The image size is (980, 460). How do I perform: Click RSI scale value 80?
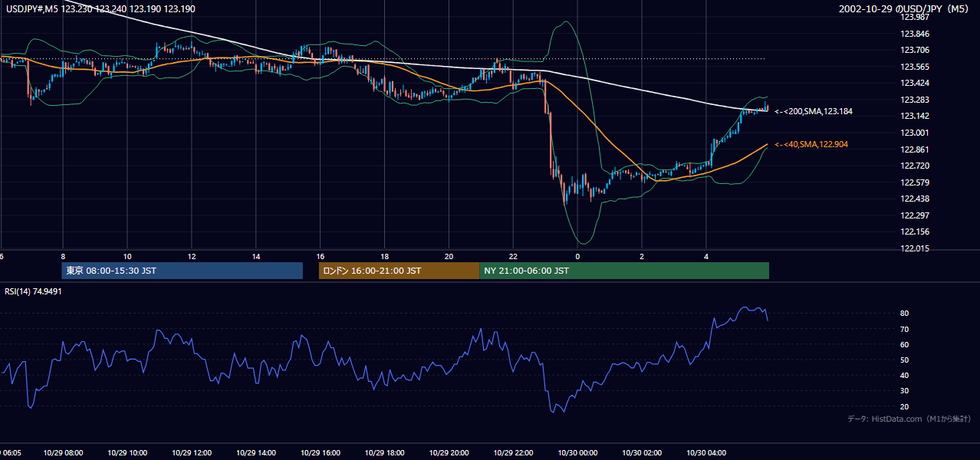point(905,314)
